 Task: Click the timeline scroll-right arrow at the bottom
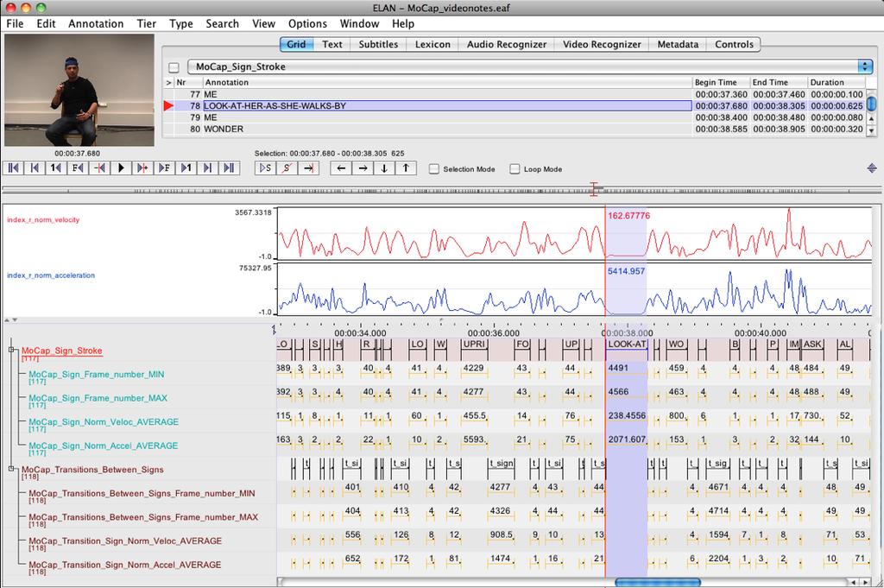pos(865,582)
